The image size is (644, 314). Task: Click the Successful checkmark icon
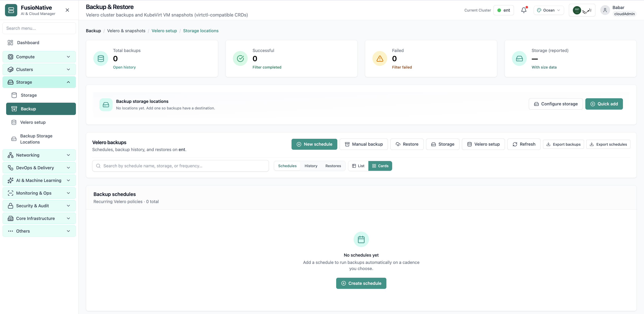click(240, 59)
